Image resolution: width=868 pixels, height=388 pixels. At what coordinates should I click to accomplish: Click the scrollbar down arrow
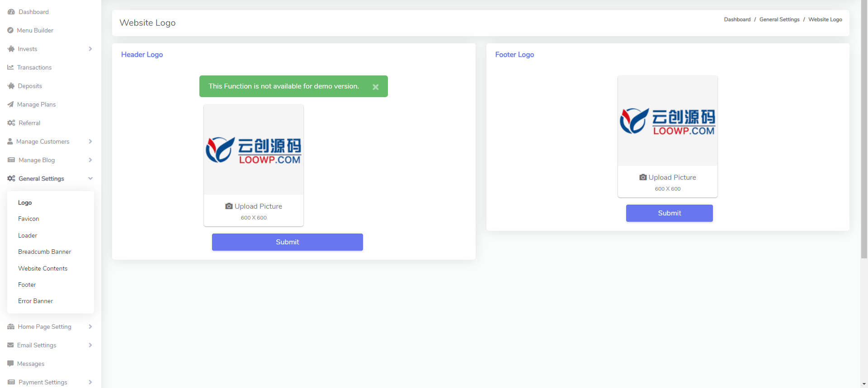click(x=864, y=384)
